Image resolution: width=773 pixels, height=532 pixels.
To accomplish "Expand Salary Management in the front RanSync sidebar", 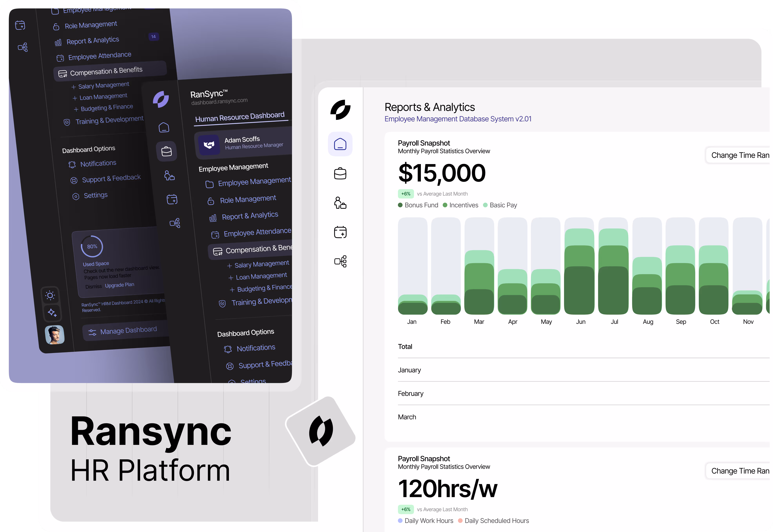I will [x=258, y=264].
